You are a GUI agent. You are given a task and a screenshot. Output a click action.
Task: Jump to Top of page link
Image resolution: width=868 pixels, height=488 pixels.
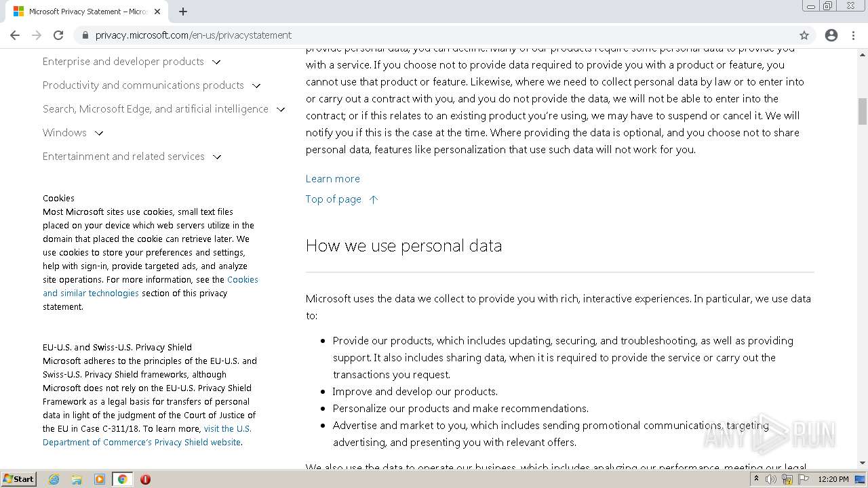pos(334,199)
